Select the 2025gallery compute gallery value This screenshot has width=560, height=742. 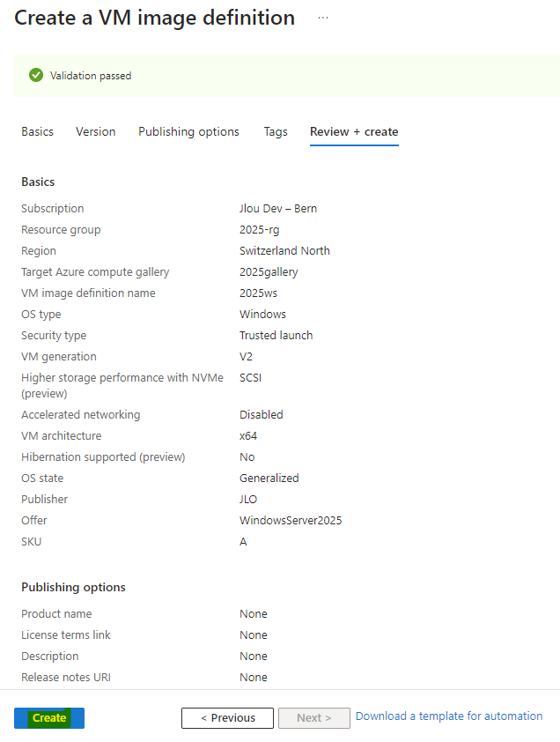[269, 272]
